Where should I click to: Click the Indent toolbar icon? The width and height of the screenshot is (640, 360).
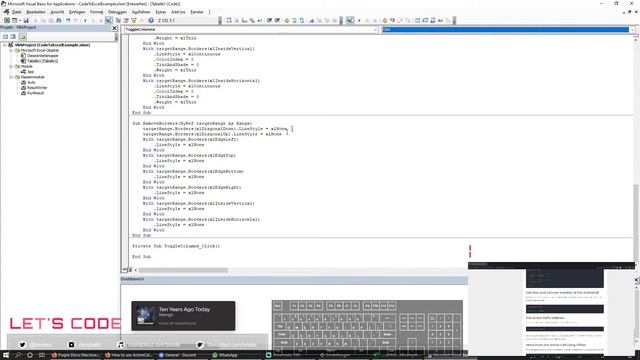coord(269,20)
